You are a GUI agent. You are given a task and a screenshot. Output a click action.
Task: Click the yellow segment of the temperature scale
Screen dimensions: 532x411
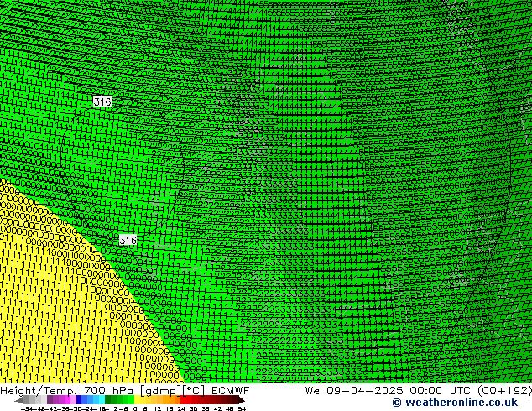click(x=137, y=400)
